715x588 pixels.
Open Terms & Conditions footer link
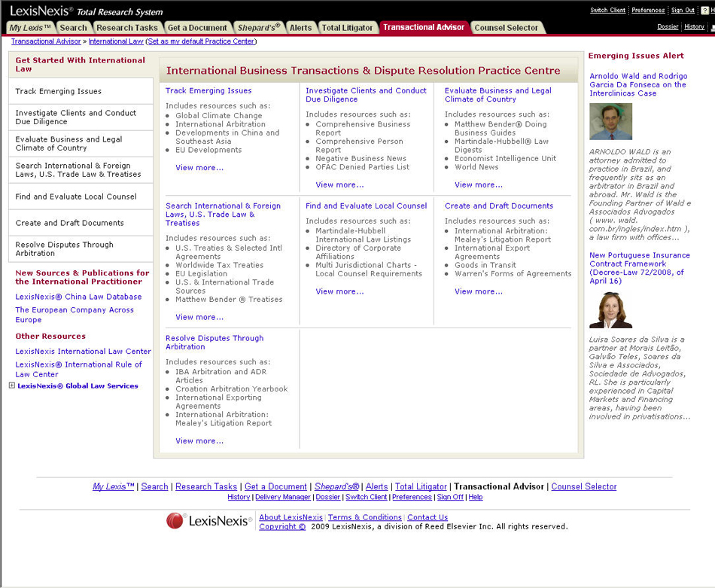[x=365, y=517]
